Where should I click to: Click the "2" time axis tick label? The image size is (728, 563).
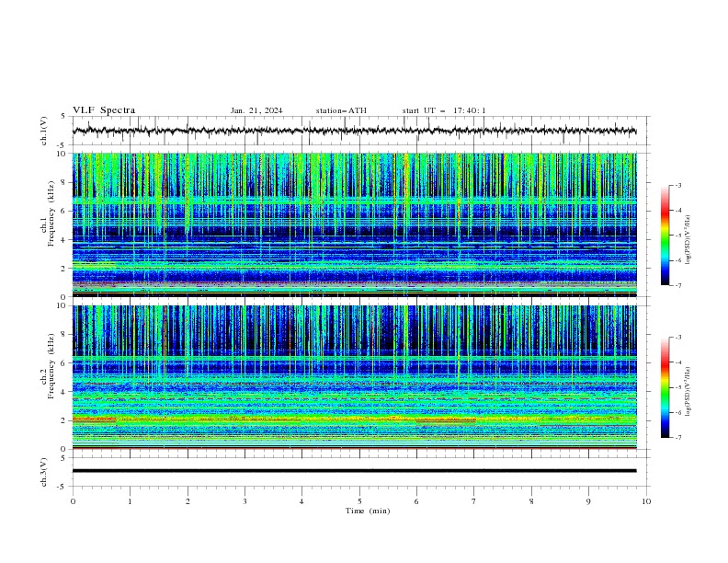tap(188, 501)
